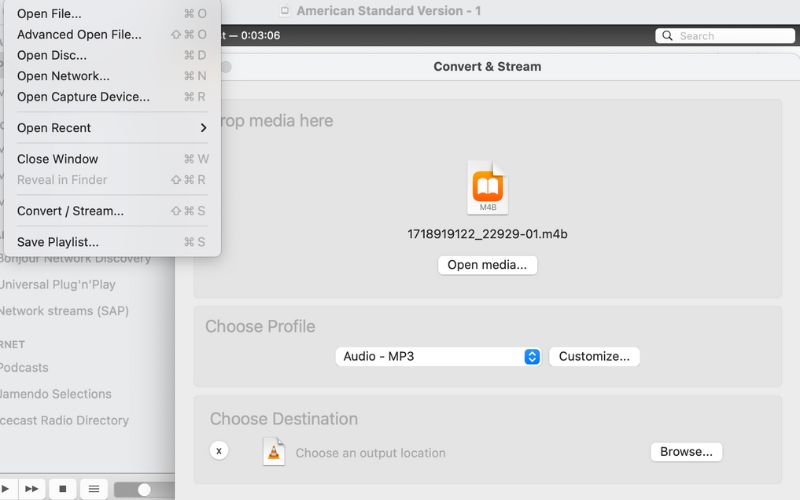Click the Open media... button
The image size is (800, 500).
[487, 265]
